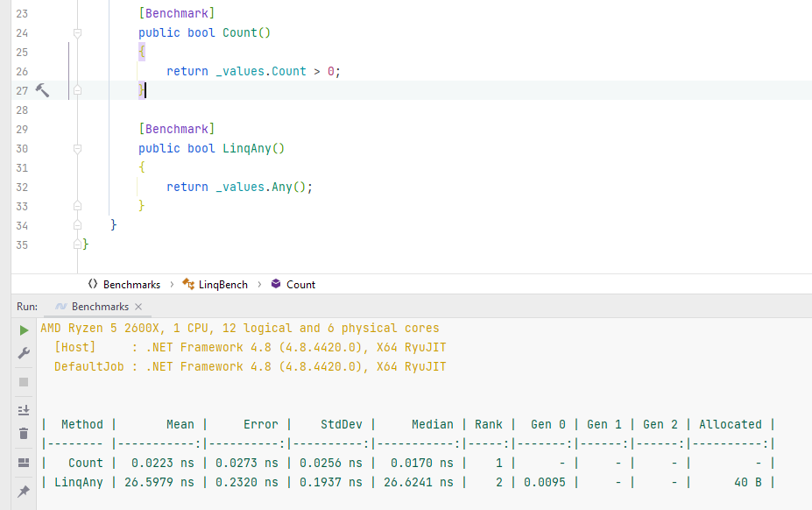Open run configuration wrench settings

click(24, 353)
